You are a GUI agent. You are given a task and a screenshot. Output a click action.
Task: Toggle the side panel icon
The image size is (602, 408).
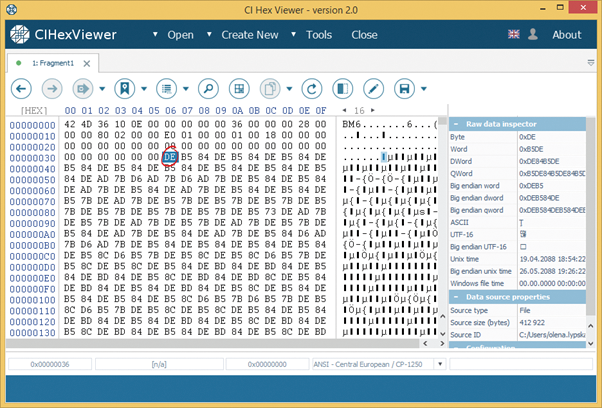(342, 89)
